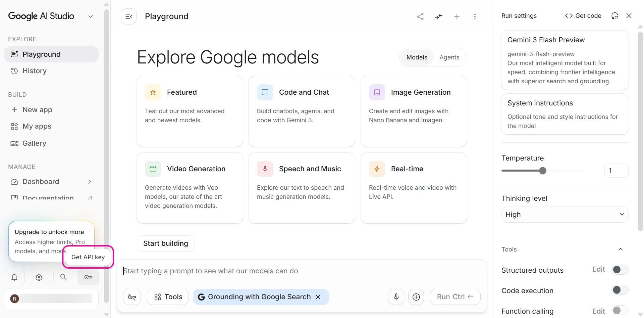Open the Thinking level dropdown
Image resolution: width=644 pixels, height=318 pixels.
tap(565, 215)
